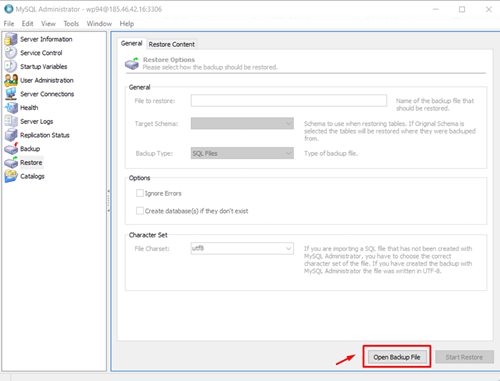Close the MySQL Administrator window
This screenshot has width=500, height=381.
point(489,9)
